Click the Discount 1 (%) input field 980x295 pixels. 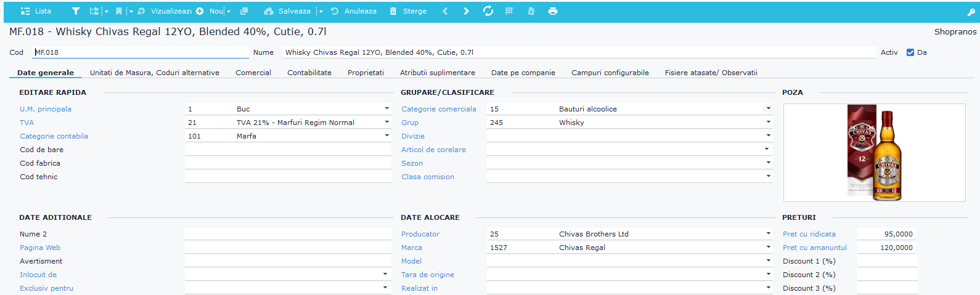point(887,261)
